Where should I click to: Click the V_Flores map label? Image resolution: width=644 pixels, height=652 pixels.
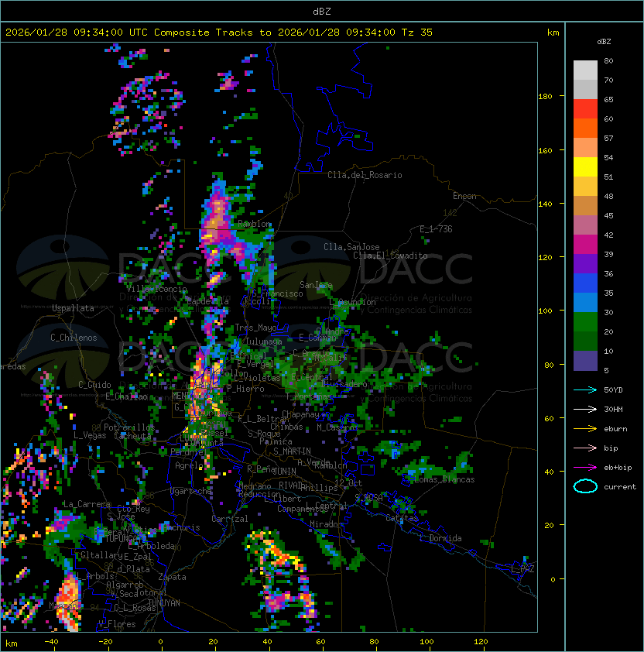tap(117, 624)
